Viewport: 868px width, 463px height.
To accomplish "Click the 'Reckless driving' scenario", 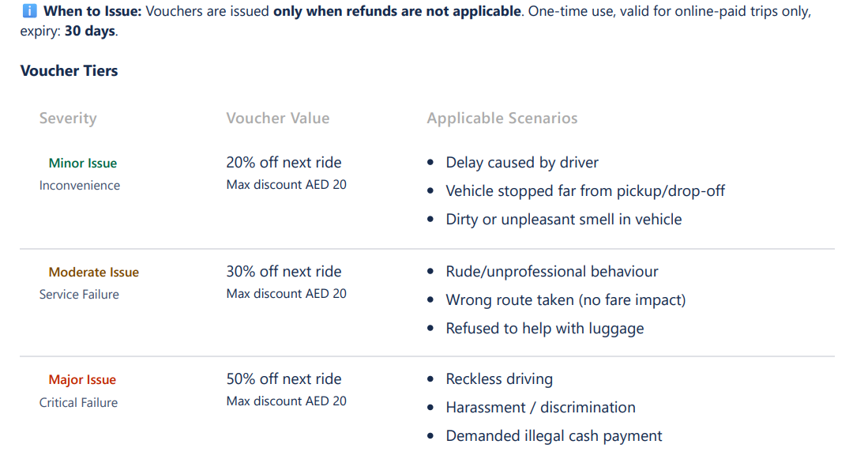I will [499, 379].
